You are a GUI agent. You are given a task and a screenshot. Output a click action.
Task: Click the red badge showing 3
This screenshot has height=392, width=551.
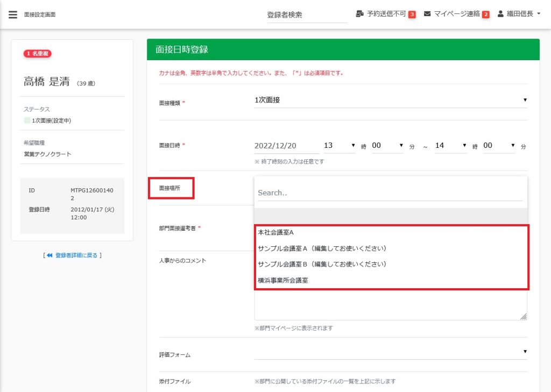412,15
